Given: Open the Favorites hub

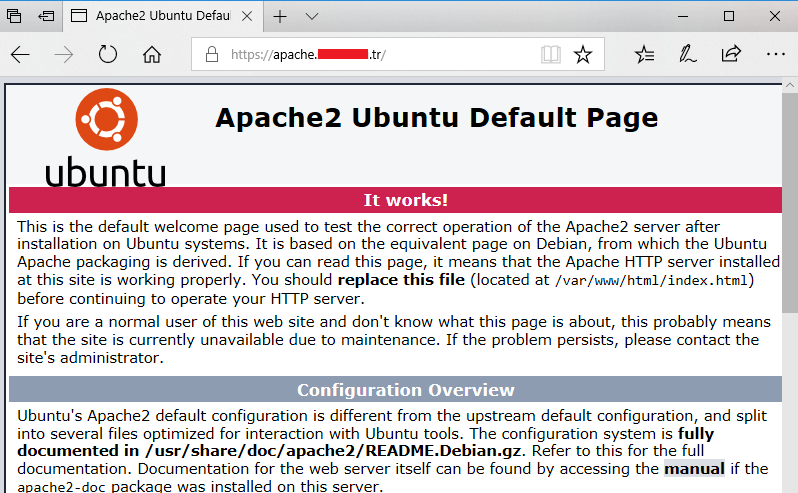Looking at the screenshot, I should click(644, 54).
